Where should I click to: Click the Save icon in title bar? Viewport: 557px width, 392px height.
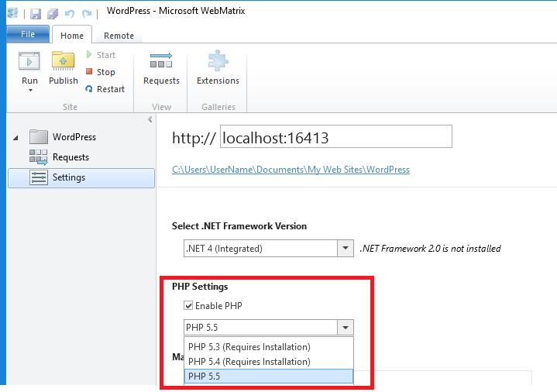pos(36,13)
